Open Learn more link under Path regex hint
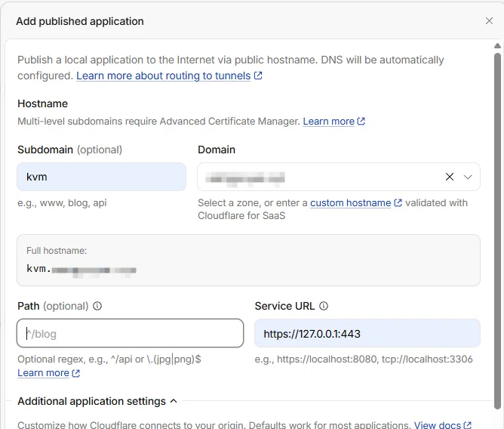504x429 pixels. (43, 372)
